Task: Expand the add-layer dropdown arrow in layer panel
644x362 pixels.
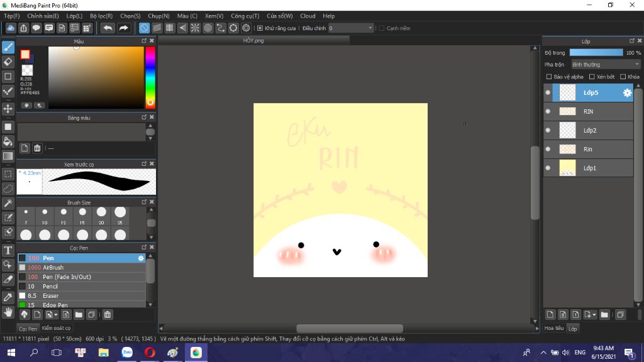Action: (593, 314)
